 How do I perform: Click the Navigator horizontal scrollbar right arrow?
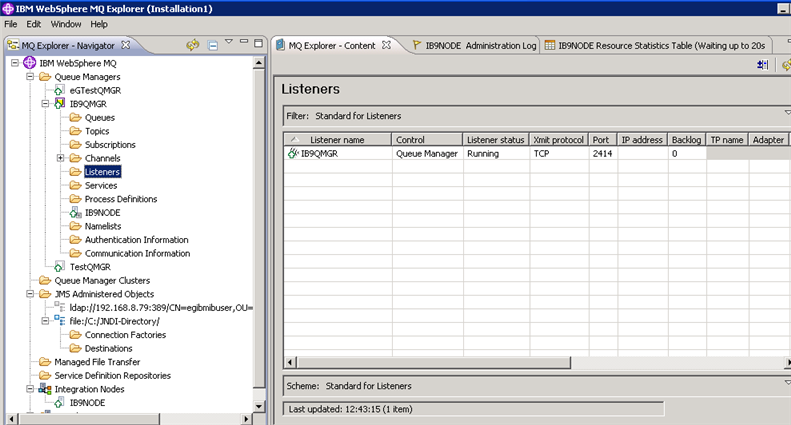246,419
